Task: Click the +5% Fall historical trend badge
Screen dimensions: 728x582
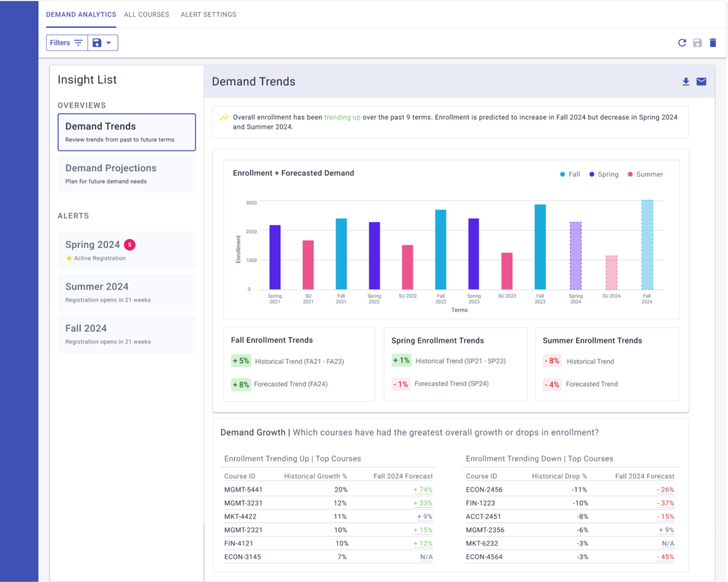Action: tap(241, 361)
